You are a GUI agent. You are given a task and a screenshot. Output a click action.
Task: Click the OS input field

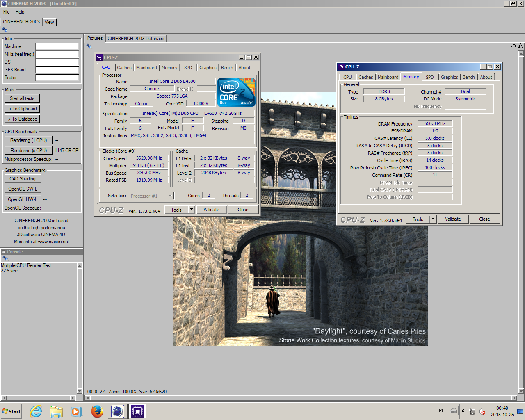tap(57, 62)
